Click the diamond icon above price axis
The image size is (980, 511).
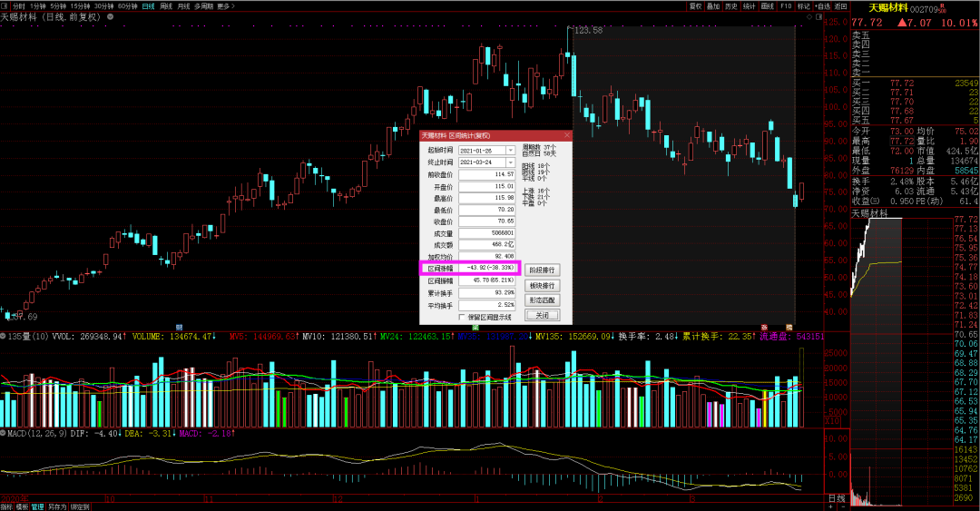coord(809,17)
